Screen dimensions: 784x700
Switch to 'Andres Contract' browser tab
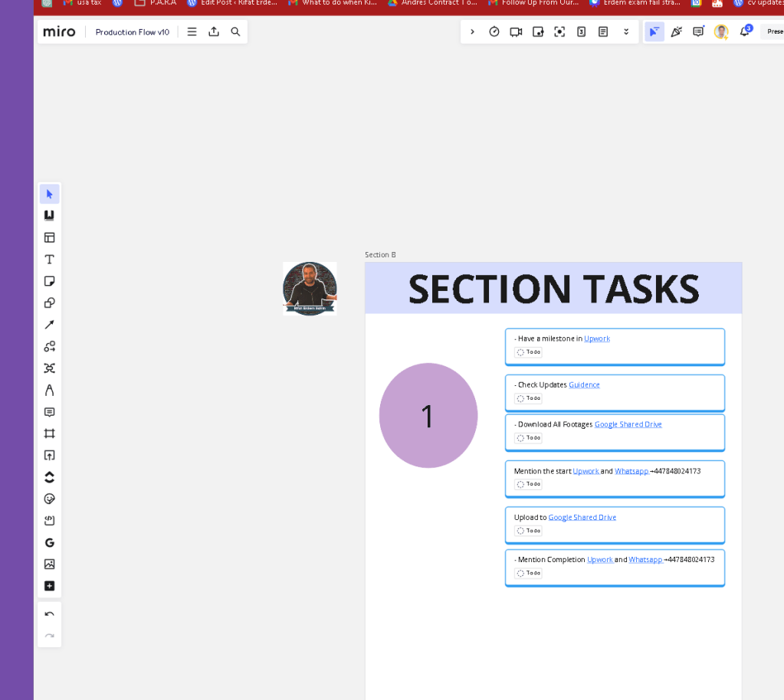point(433,3)
